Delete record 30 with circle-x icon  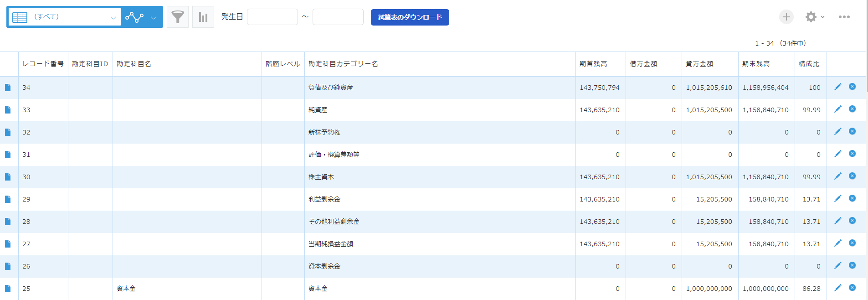pos(852,176)
